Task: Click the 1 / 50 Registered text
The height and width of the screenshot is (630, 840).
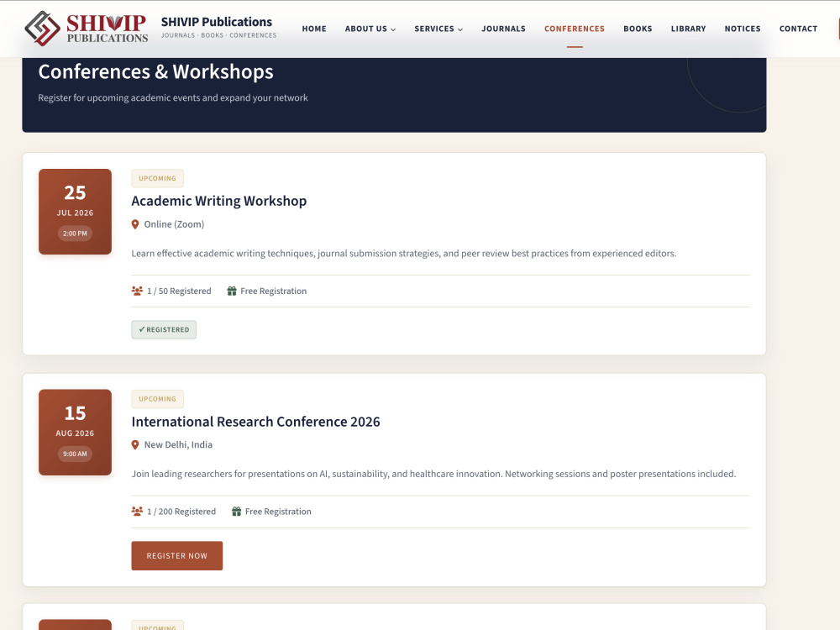Action: [179, 291]
